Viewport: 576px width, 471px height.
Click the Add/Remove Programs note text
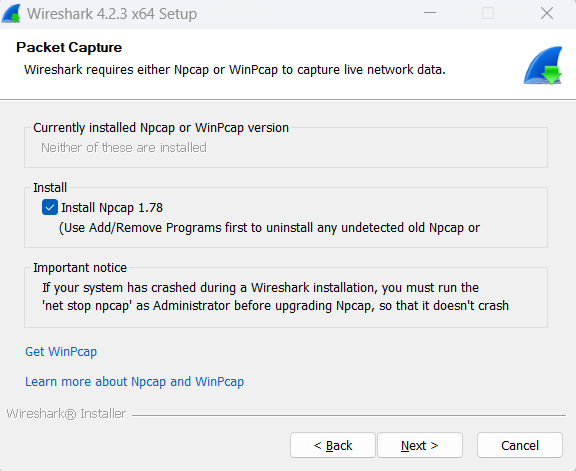coord(269,228)
